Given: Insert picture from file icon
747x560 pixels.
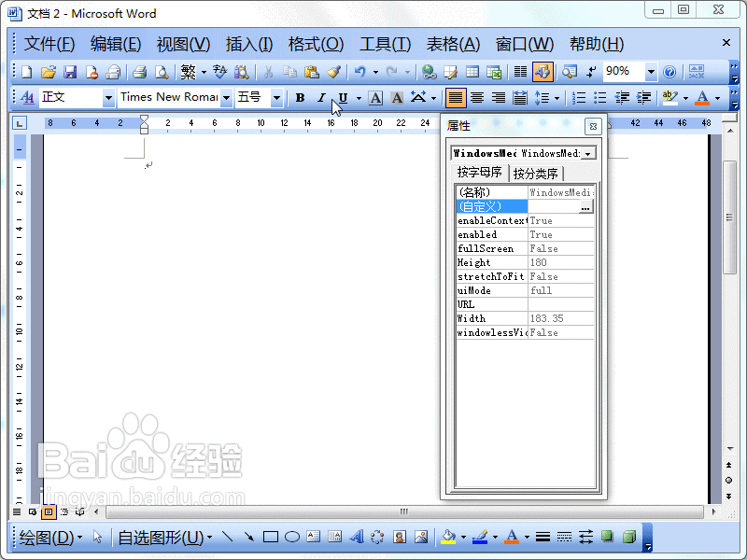Looking at the screenshot, I should [421, 538].
